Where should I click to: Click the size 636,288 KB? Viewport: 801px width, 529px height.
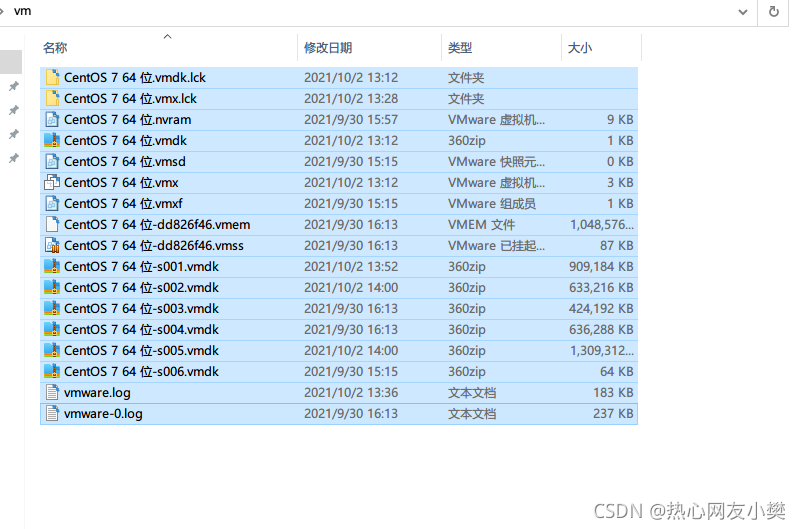601,329
